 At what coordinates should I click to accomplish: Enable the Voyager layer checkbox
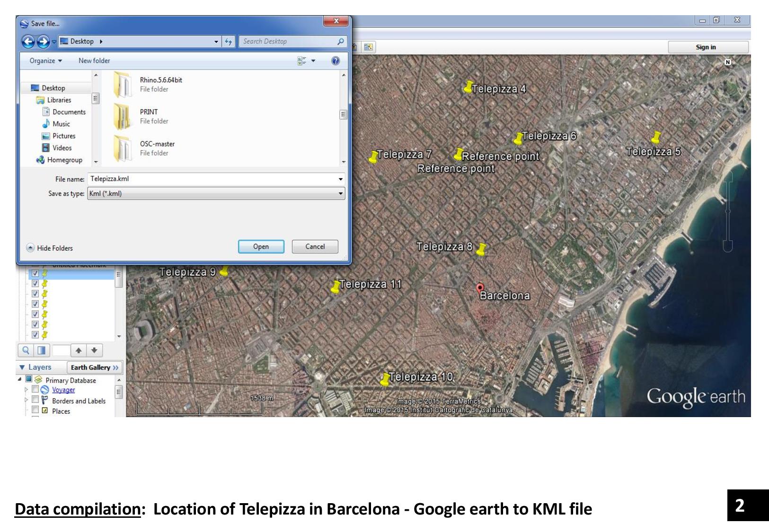point(35,390)
